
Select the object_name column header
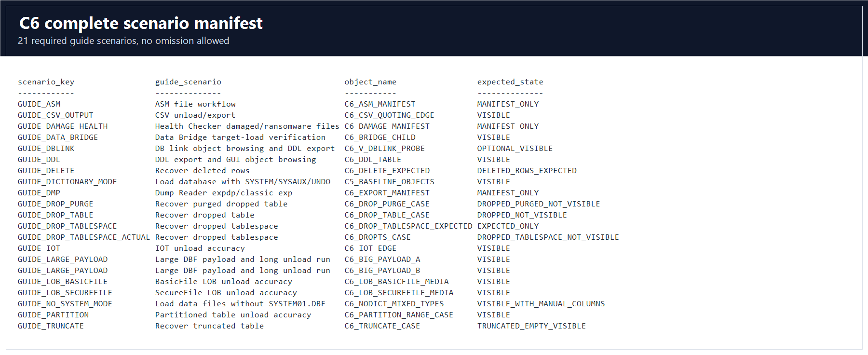pyautogui.click(x=370, y=82)
